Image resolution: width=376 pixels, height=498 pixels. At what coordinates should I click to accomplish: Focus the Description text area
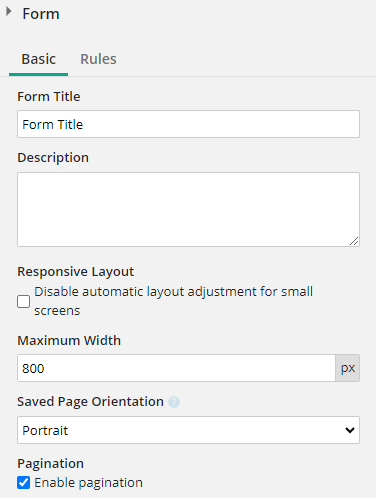tap(188, 209)
